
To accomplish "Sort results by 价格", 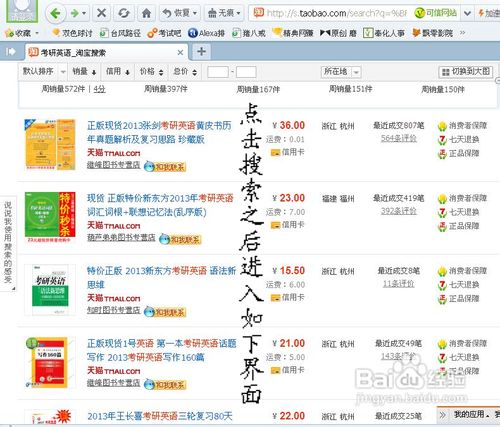I will (x=151, y=71).
